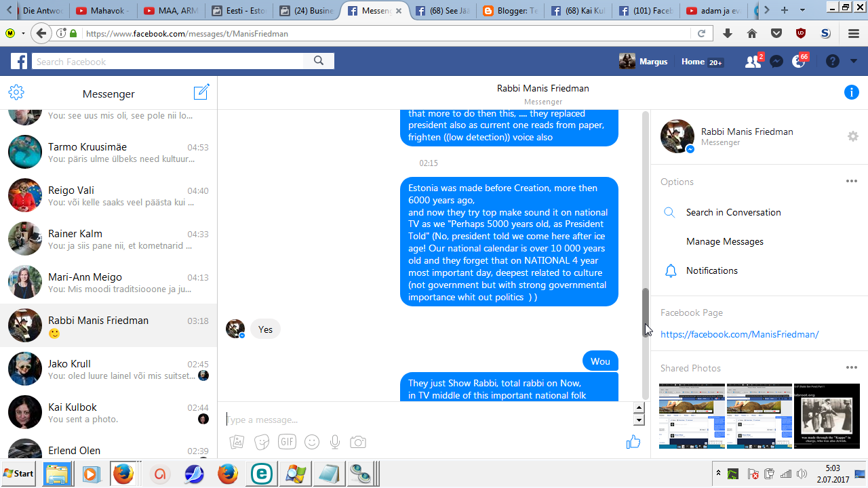The width and height of the screenshot is (868, 488).
Task: Click Search in Conversation
Action: (x=734, y=212)
